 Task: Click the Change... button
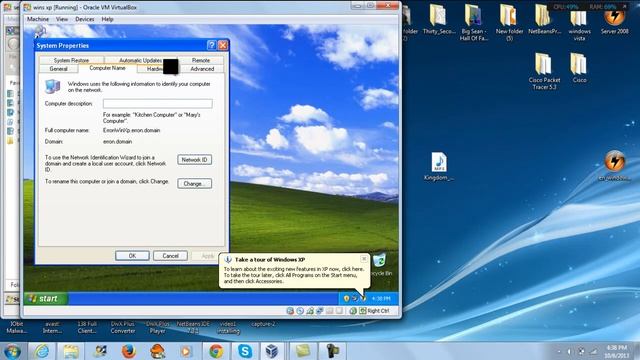(x=194, y=184)
